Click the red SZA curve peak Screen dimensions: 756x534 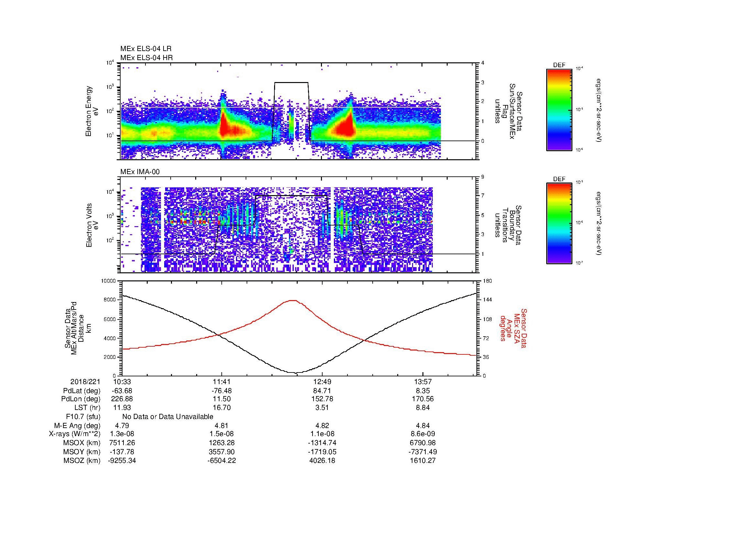[293, 300]
